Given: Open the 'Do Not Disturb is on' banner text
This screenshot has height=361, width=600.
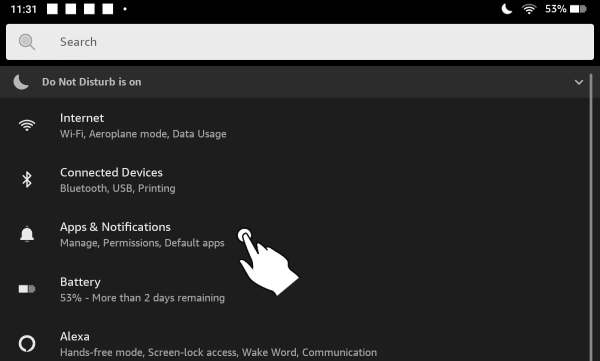Looking at the screenshot, I should (91, 82).
